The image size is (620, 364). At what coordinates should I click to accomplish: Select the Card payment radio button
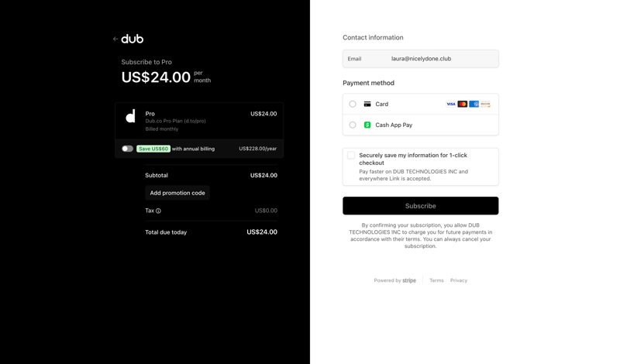click(353, 104)
